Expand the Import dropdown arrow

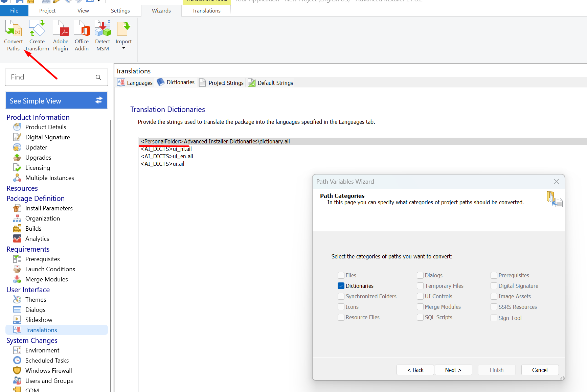[x=123, y=48]
